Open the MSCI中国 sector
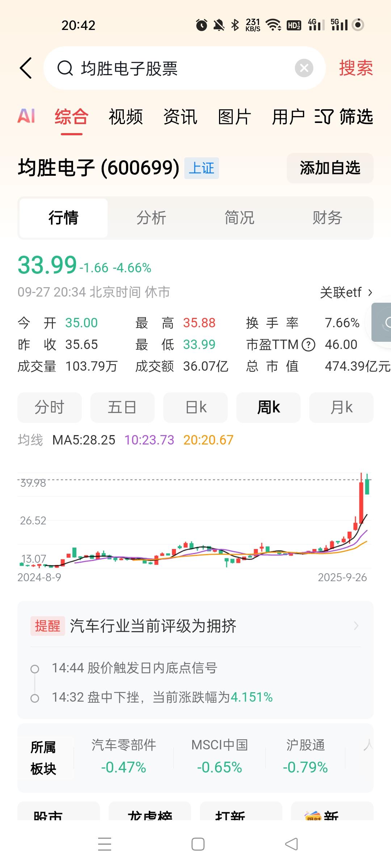This screenshot has height=868, width=391. 219,756
